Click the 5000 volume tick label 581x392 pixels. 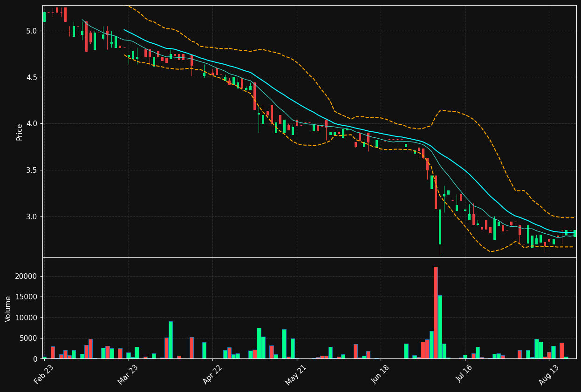click(28, 338)
